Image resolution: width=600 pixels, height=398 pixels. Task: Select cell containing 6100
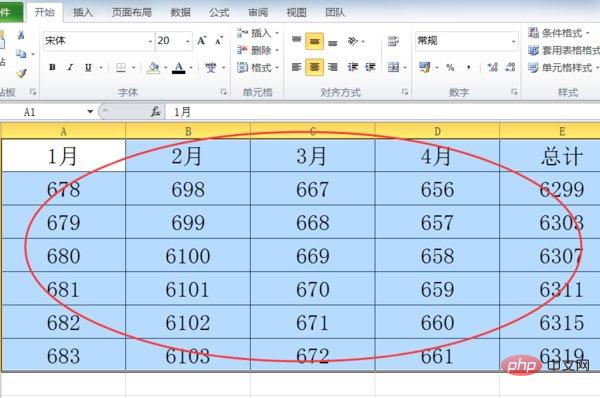point(188,256)
